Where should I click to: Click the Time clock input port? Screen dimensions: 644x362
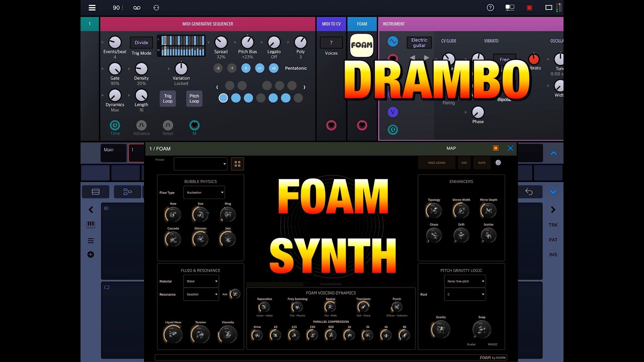tap(115, 125)
